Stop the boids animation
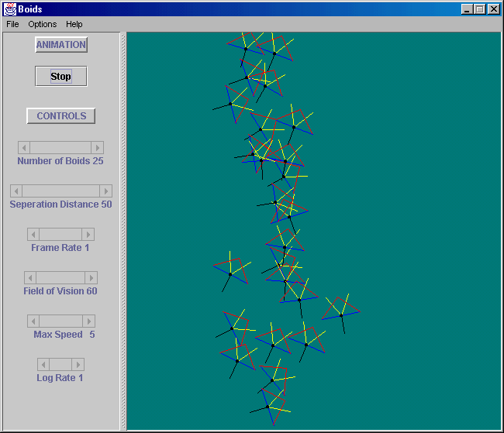The height and width of the screenshot is (433, 504). (x=61, y=76)
